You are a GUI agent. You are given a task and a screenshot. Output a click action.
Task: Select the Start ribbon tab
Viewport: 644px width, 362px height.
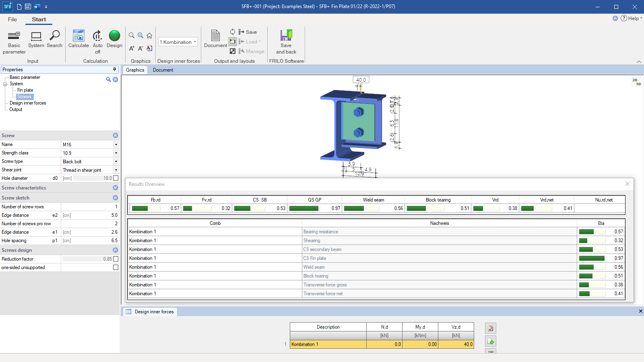pyautogui.click(x=39, y=19)
